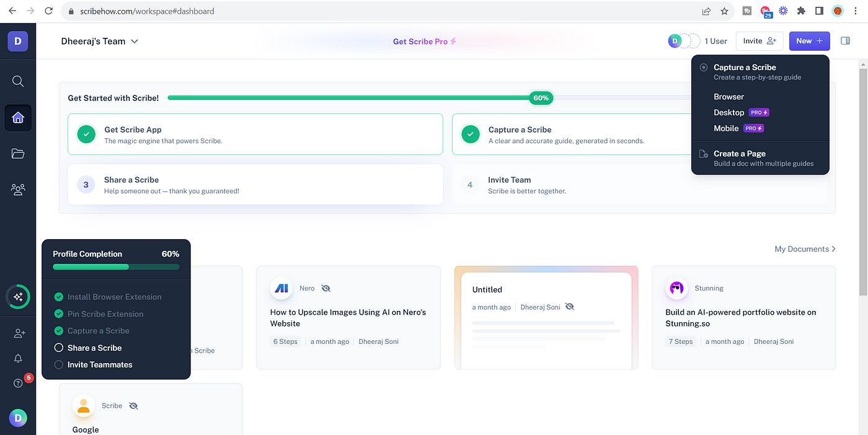Open the team members icon in sidebar

(x=18, y=190)
